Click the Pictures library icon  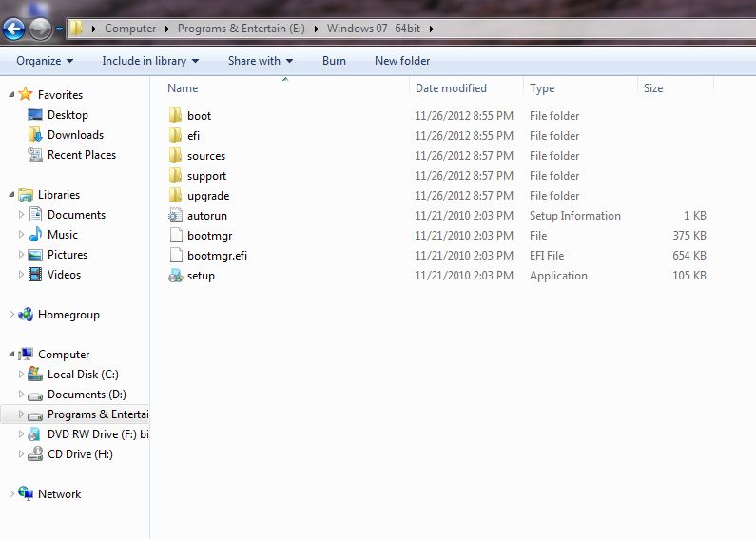click(x=35, y=255)
